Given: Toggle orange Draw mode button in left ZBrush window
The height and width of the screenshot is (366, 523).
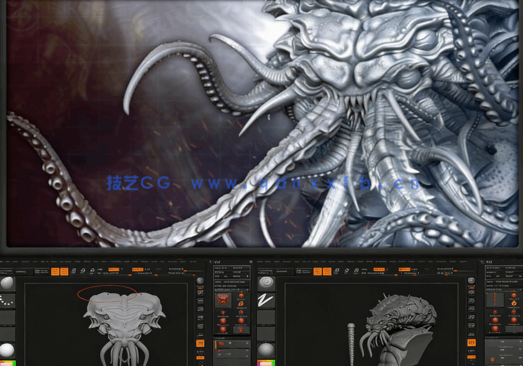Looking at the screenshot, I should [64, 272].
